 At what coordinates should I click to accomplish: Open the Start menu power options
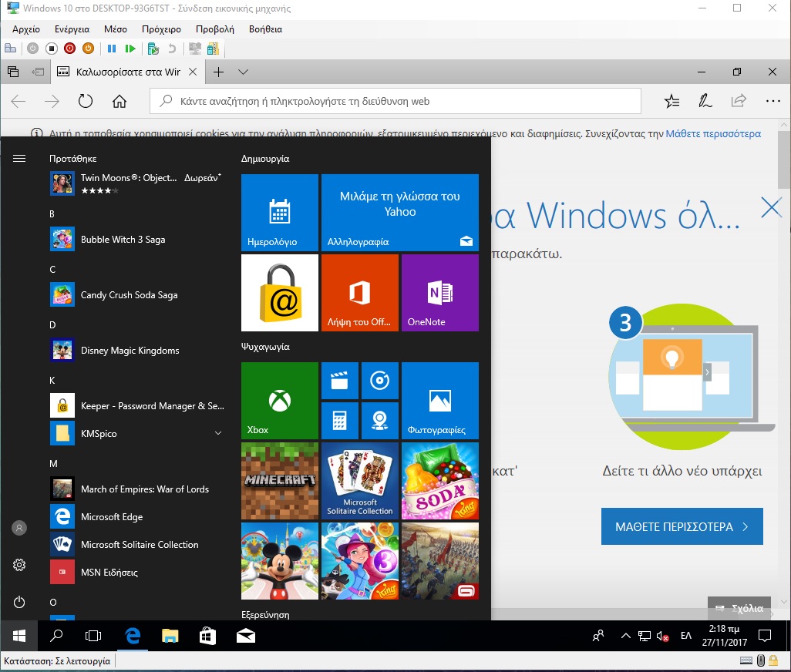pyautogui.click(x=19, y=602)
